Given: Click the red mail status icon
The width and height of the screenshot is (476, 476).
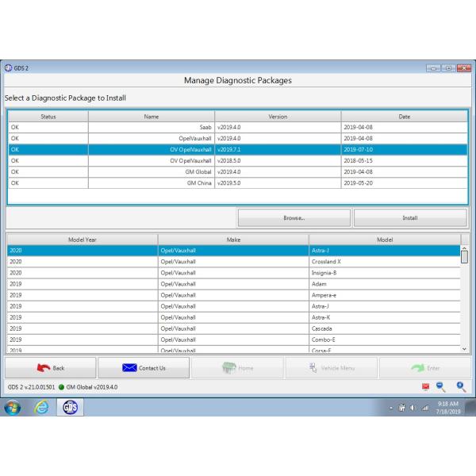Looking at the screenshot, I should tap(425, 387).
